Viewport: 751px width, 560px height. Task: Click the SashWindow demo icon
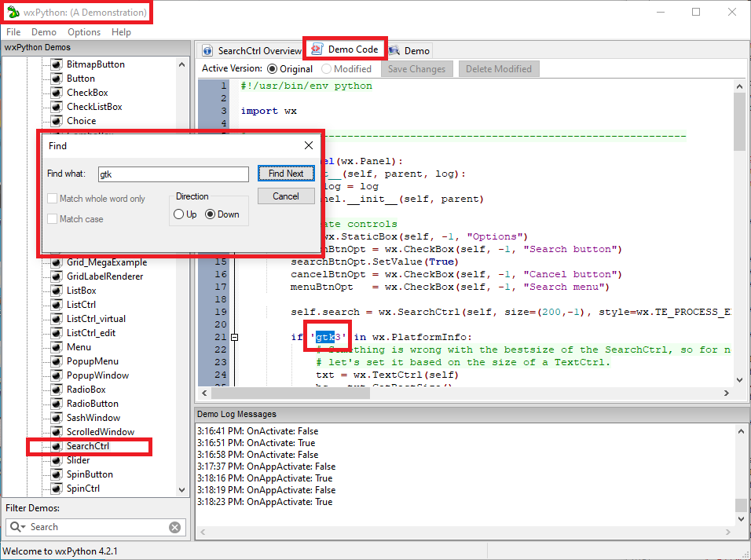point(57,418)
